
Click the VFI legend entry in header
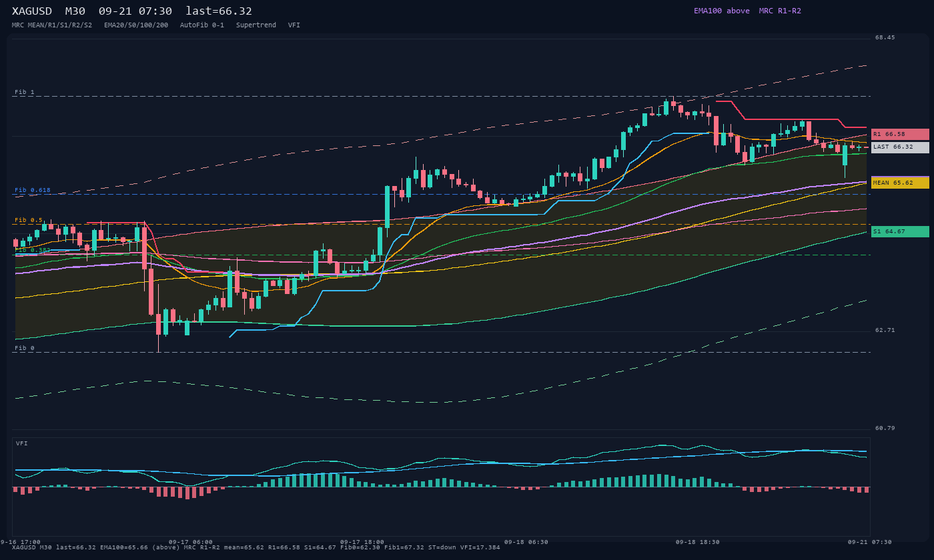pos(294,25)
